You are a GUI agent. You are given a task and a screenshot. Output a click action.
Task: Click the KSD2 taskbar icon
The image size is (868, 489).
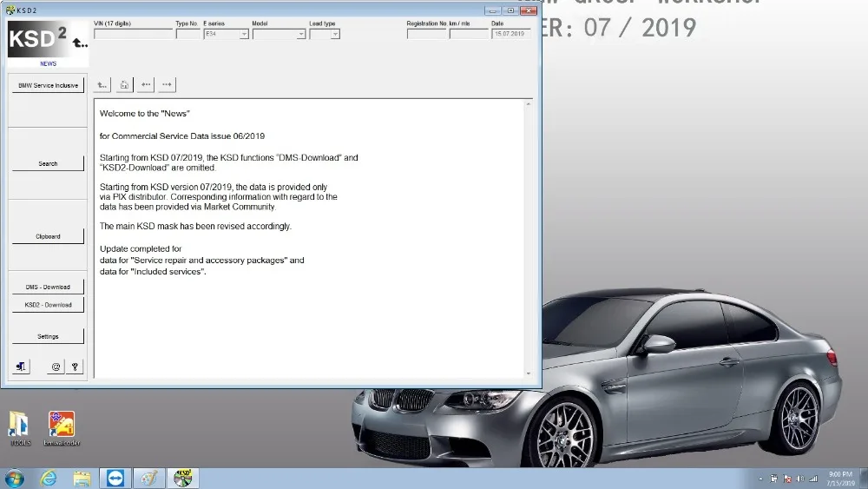[x=182, y=478]
